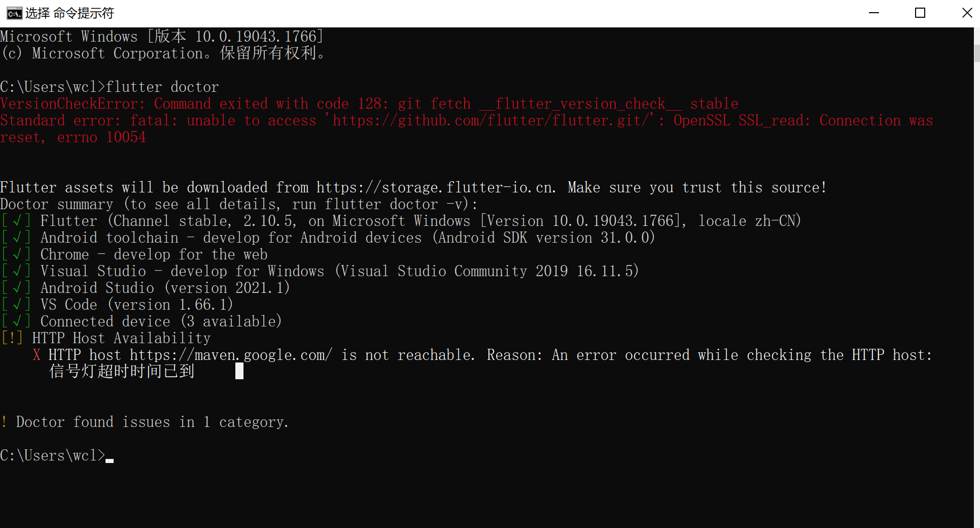
Task: Click the command prompt title bar icon
Action: (x=14, y=13)
